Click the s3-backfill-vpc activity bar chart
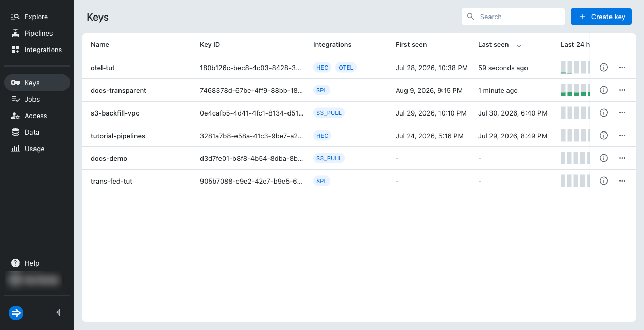This screenshot has height=330, width=644. (x=575, y=113)
